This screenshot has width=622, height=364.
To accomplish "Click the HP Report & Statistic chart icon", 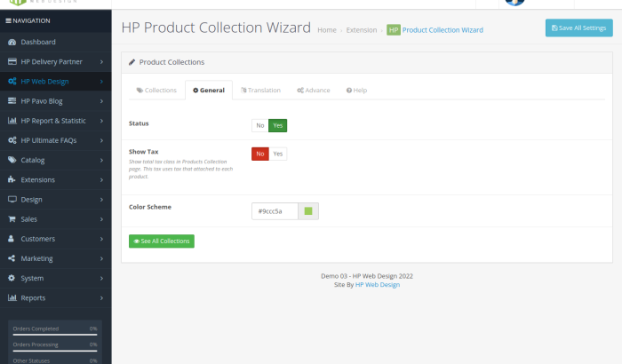I will [x=12, y=121].
